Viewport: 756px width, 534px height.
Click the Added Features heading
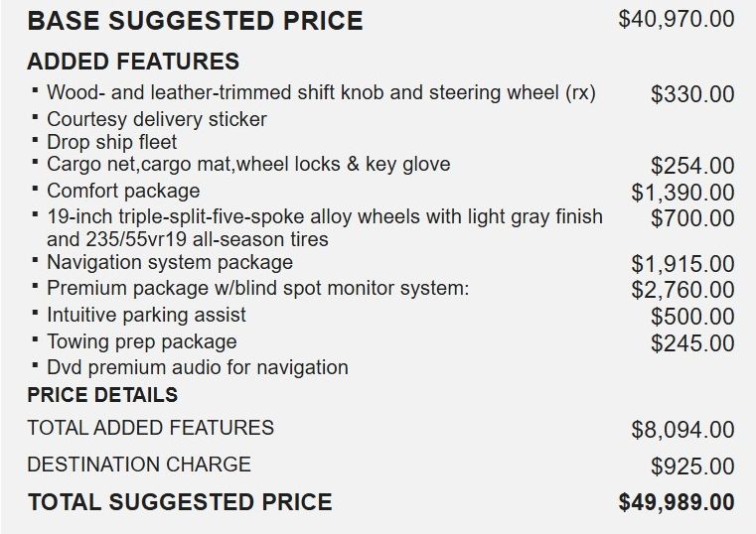132,62
